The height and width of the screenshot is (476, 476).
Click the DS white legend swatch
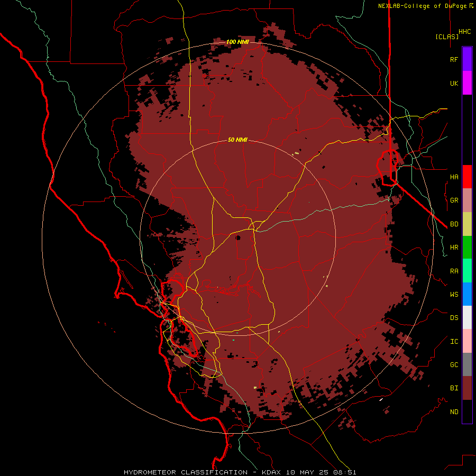point(467,317)
